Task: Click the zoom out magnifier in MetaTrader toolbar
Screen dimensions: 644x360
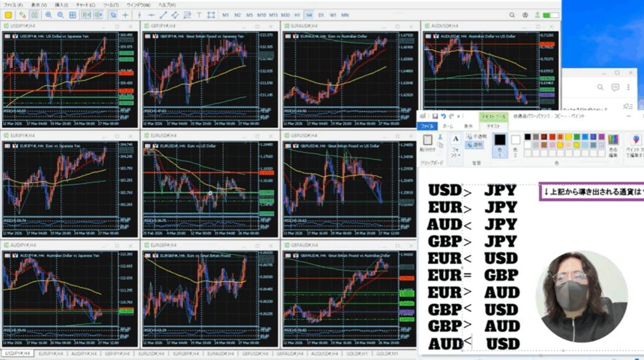Action: point(60,14)
